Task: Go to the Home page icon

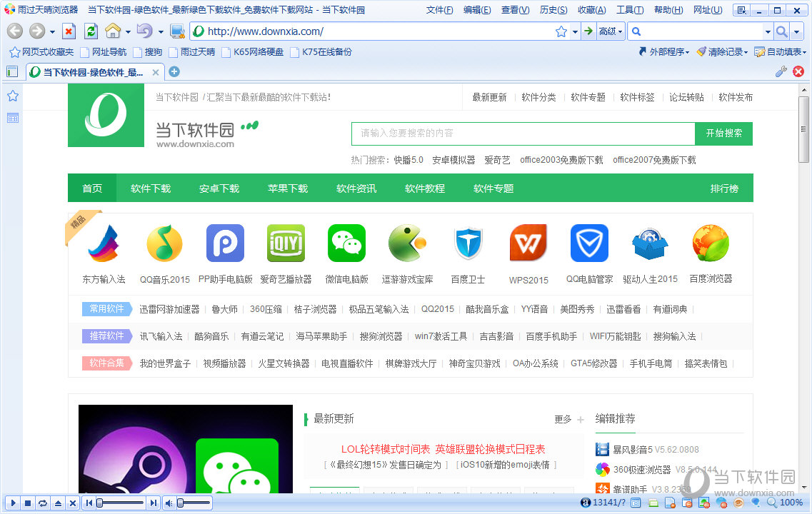Action: pos(112,31)
